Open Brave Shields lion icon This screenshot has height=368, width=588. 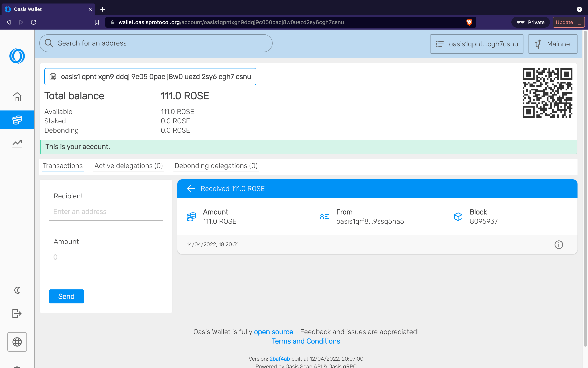[469, 22]
